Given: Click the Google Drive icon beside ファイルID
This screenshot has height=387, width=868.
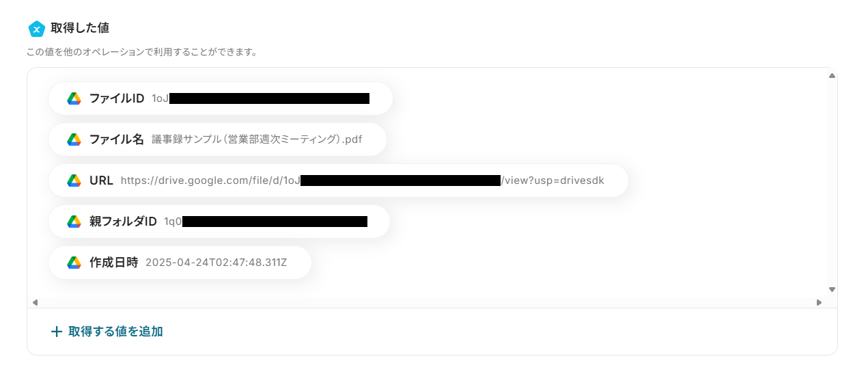Looking at the screenshot, I should (x=74, y=98).
